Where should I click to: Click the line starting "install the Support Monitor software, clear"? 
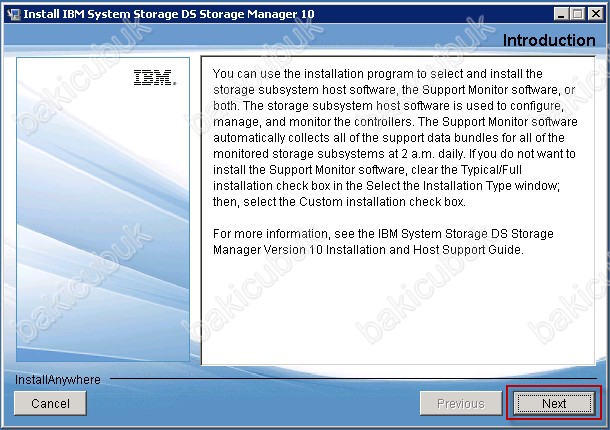pos(367,170)
